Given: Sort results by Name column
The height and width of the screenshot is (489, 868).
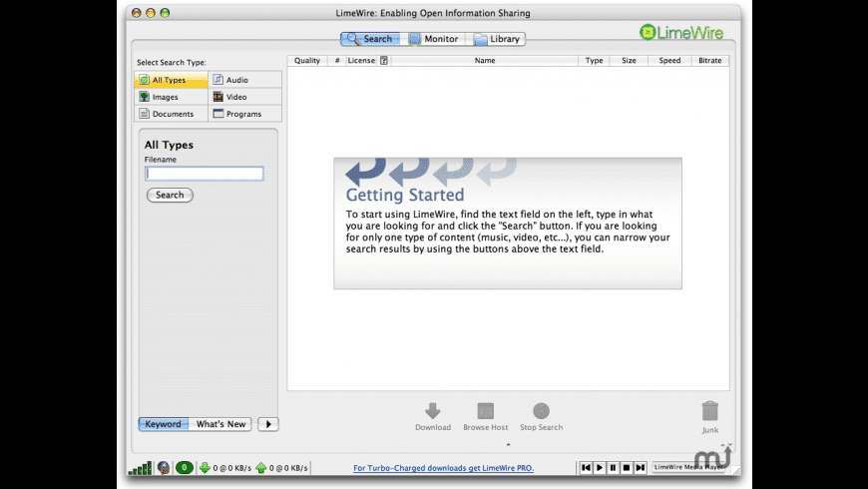Looking at the screenshot, I should 485,60.
